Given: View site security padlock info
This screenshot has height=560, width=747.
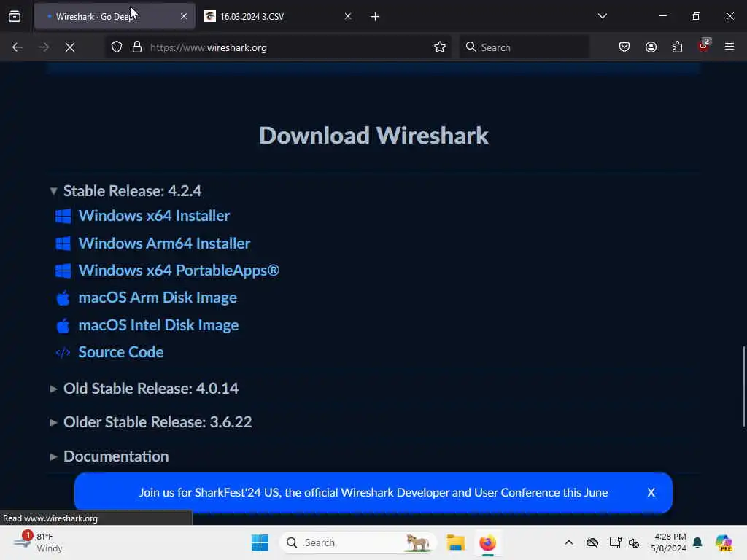Looking at the screenshot, I should (x=137, y=47).
